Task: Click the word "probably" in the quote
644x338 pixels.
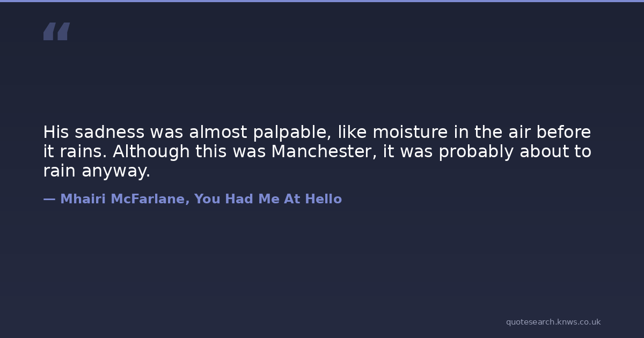Action: (x=476, y=152)
